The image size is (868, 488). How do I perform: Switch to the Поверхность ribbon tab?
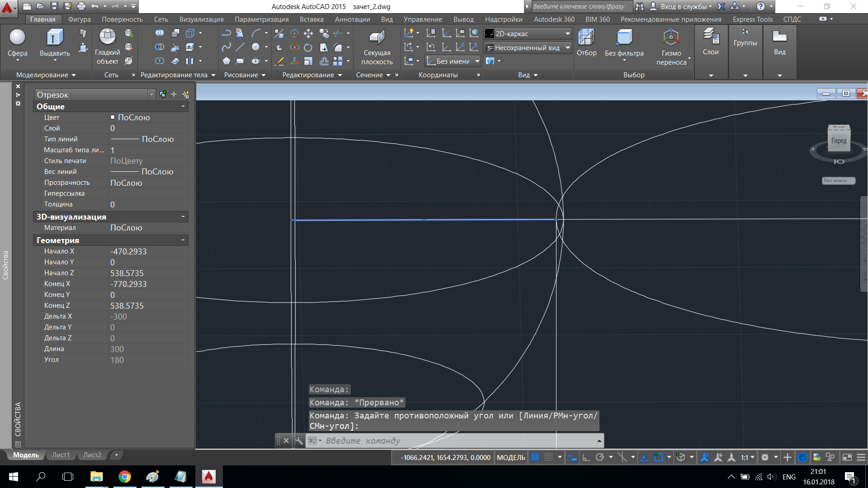pos(122,19)
